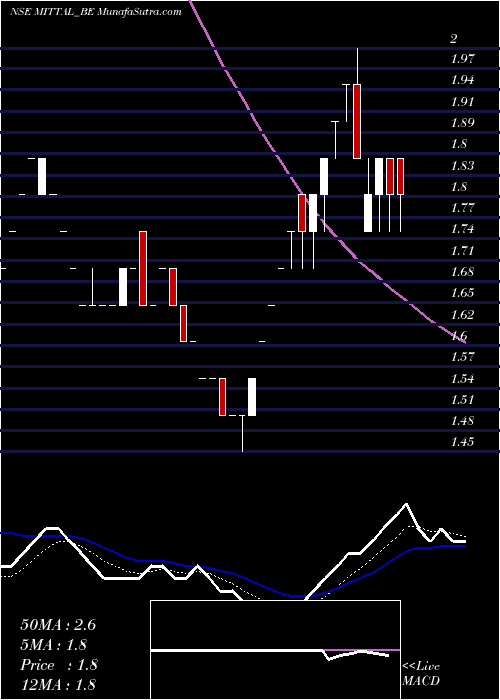Screen dimensions: 500x700
Task: Click the 1.51 price axis label
Action: pyautogui.click(x=462, y=400)
